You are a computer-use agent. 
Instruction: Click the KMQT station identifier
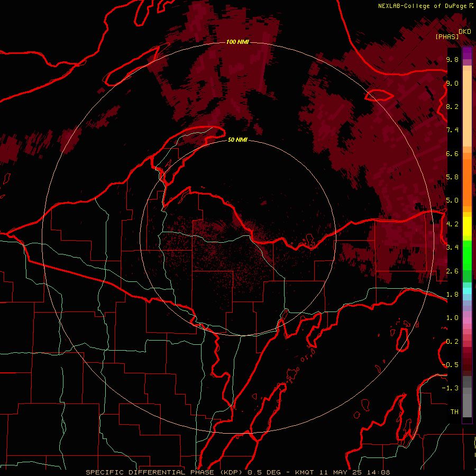[304, 472]
